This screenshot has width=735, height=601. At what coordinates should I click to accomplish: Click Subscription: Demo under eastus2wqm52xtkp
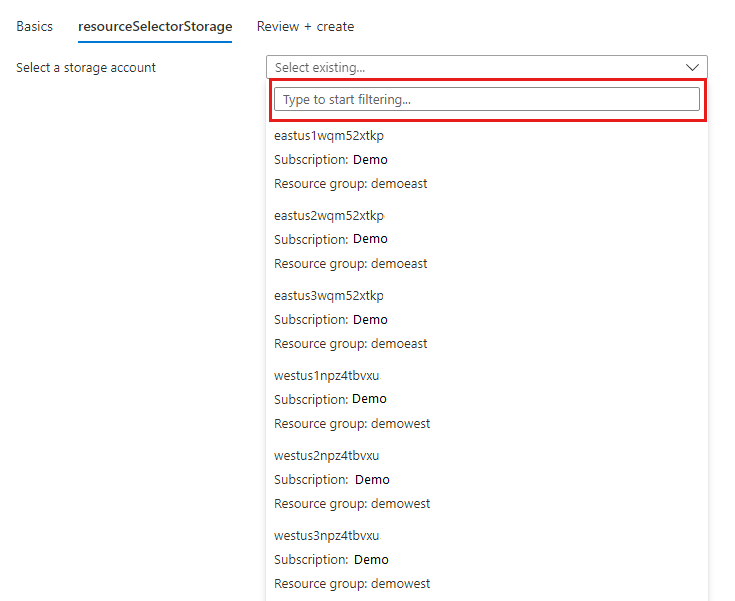(x=331, y=239)
